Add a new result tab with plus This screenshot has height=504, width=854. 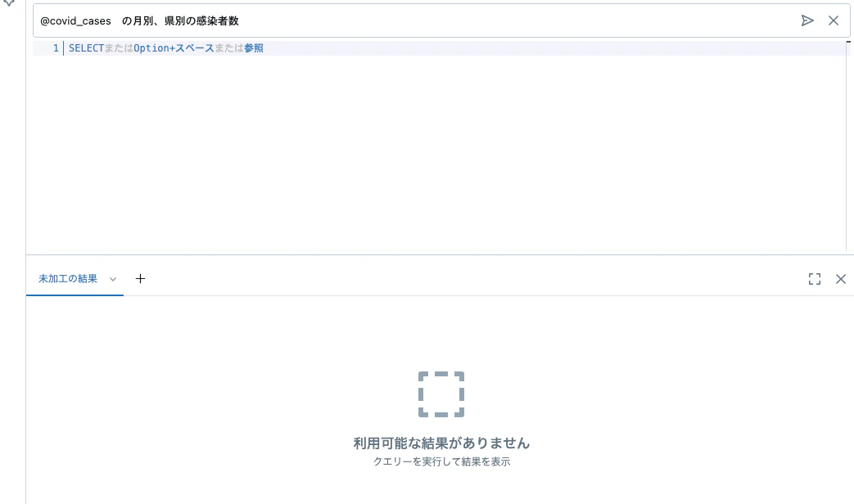point(140,279)
